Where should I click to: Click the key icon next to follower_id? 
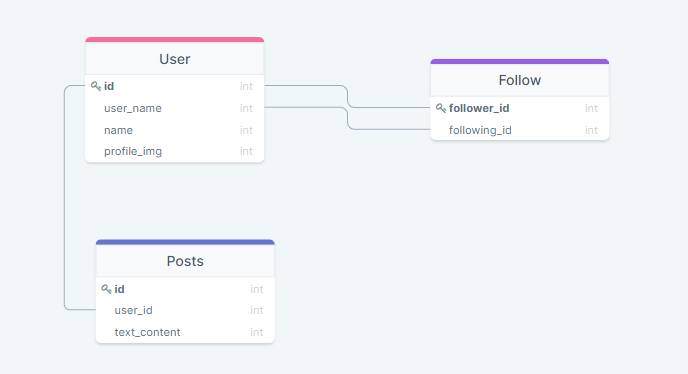441,108
